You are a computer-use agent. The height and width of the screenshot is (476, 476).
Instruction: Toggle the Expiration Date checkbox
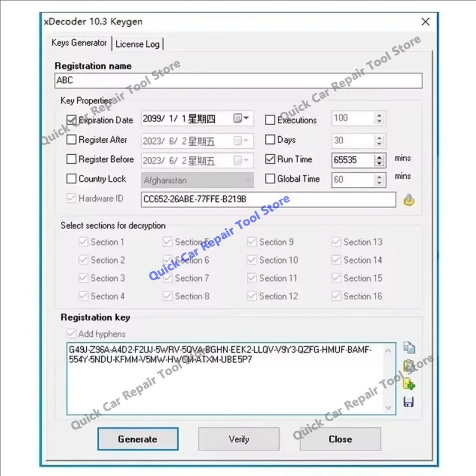[71, 120]
